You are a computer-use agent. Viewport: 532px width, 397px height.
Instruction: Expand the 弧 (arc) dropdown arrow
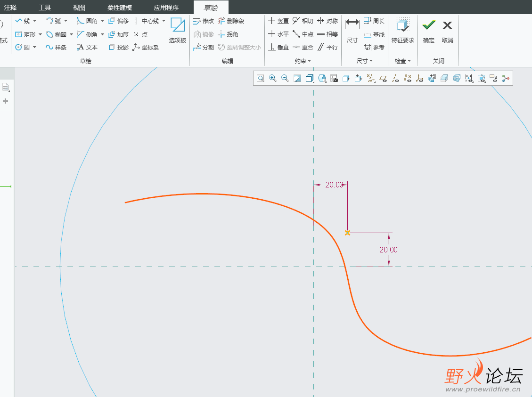pos(66,21)
